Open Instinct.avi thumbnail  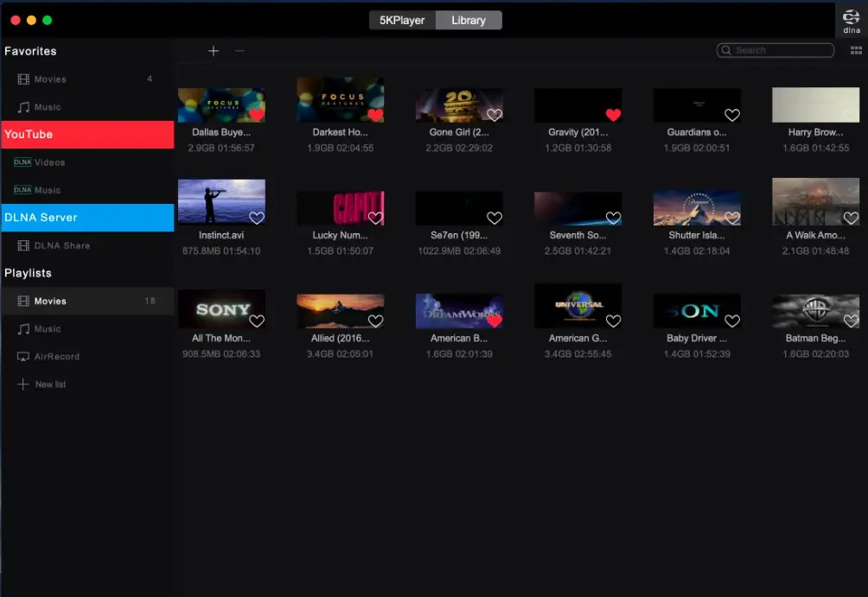(x=221, y=202)
